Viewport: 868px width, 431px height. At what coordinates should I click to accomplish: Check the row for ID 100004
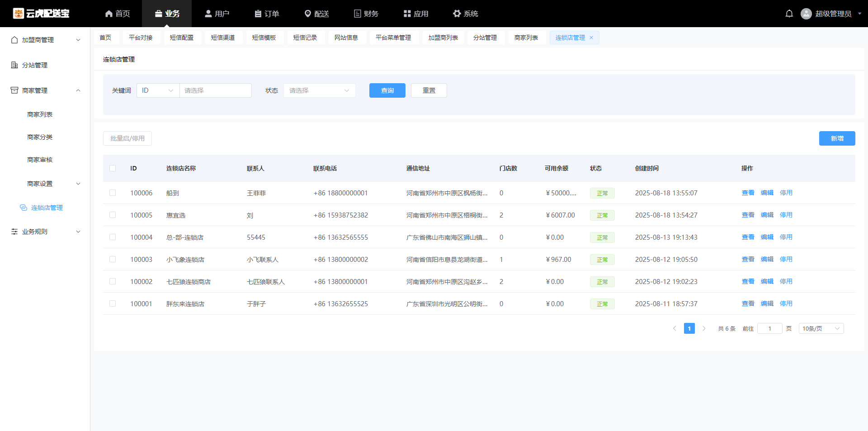pos(113,237)
